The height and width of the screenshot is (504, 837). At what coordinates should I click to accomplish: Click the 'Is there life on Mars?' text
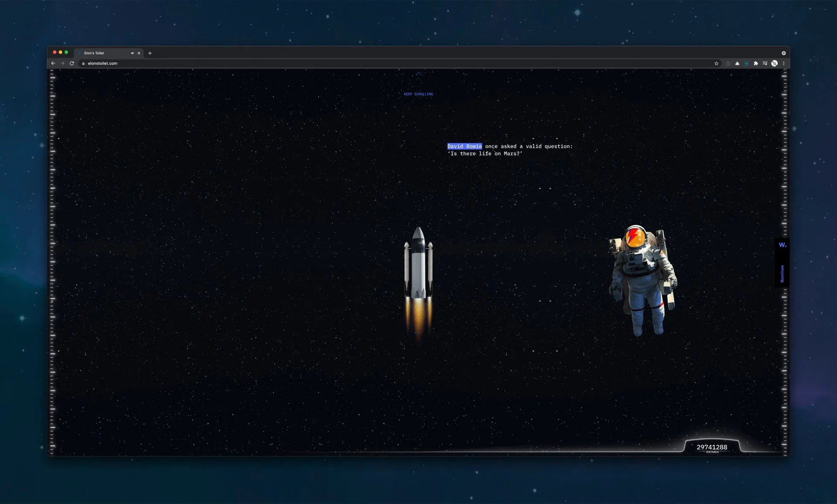(485, 154)
